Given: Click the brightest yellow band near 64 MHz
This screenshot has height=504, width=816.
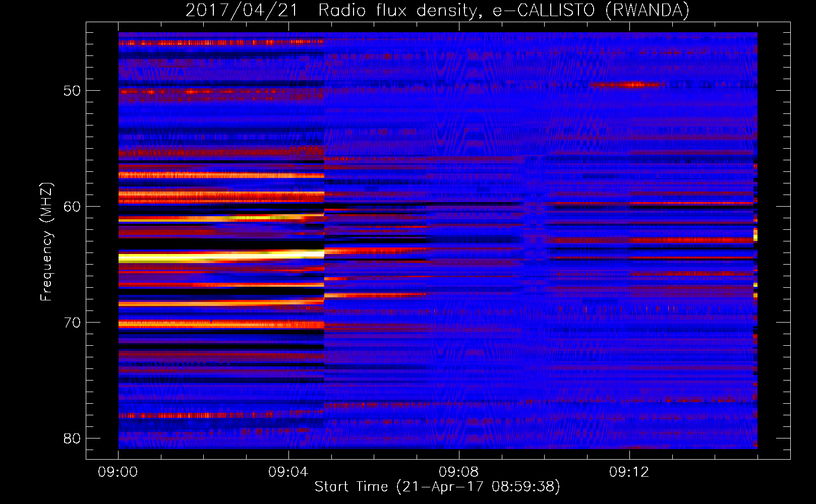Looking at the screenshot, I should pyautogui.click(x=221, y=257).
